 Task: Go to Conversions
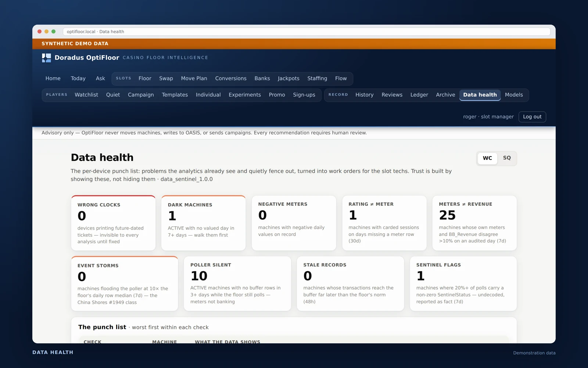tap(231, 78)
